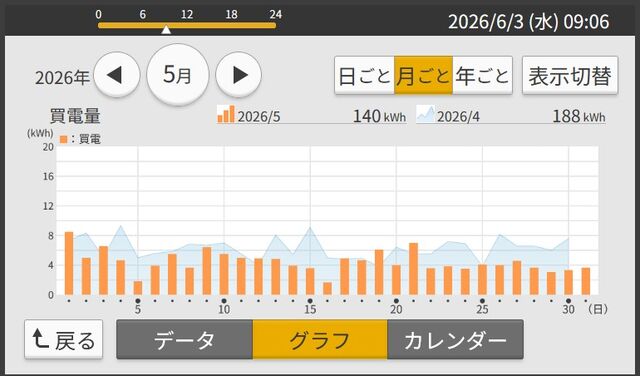Click the orange 買電 legend square
This screenshot has width=640, height=376.
63,139
